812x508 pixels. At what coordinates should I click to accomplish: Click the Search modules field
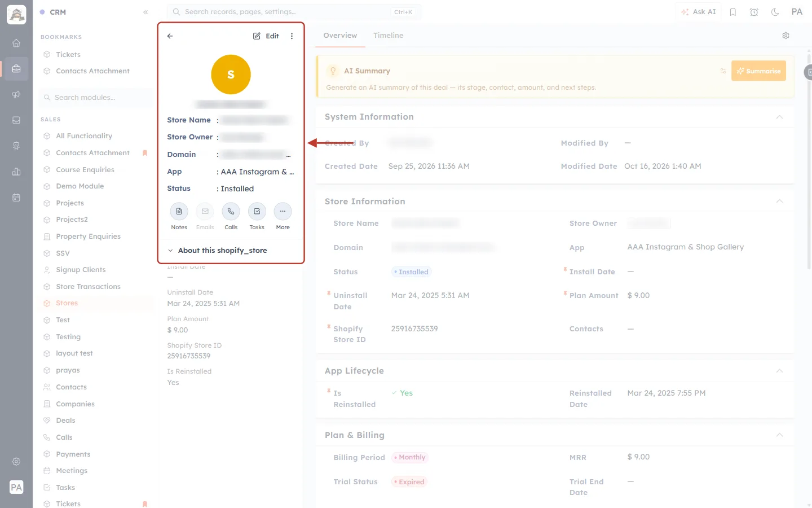97,98
